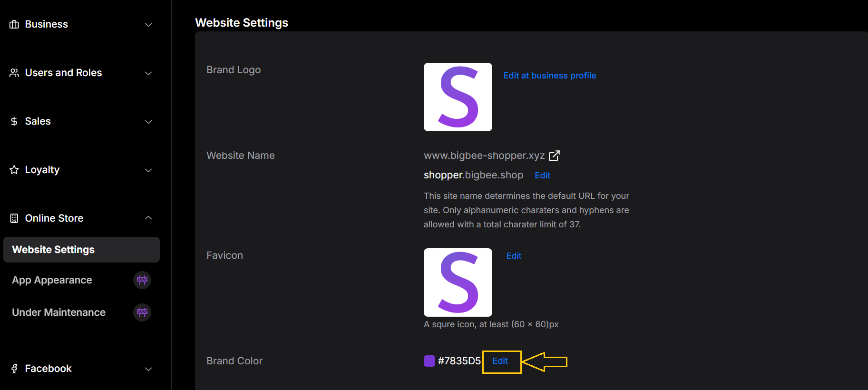This screenshot has height=390, width=868.
Task: Click the Brand Logo field label
Action: (x=234, y=70)
